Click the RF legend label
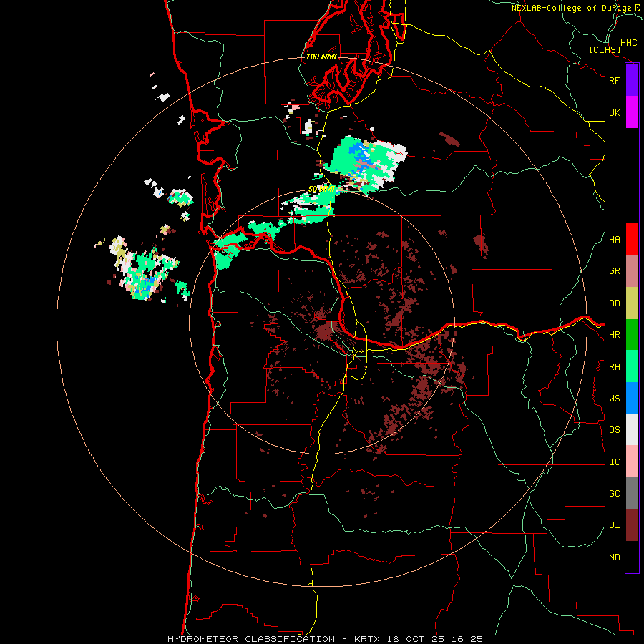 click(x=615, y=80)
